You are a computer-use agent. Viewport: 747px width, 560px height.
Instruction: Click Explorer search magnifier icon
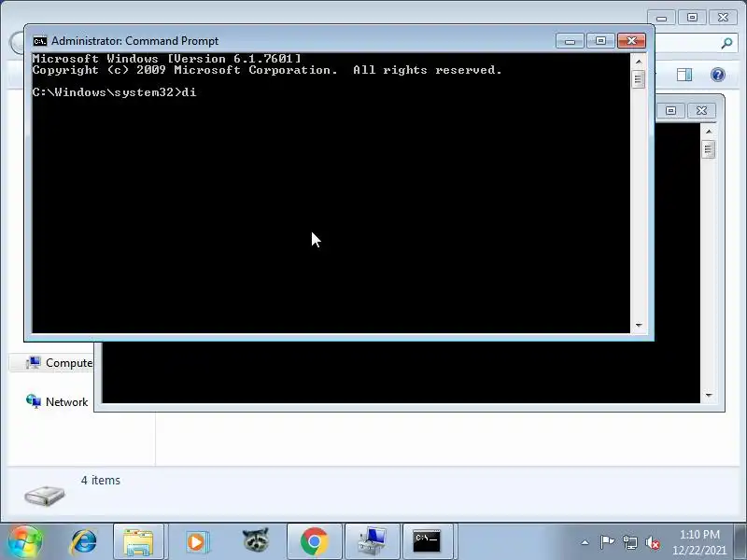[726, 44]
